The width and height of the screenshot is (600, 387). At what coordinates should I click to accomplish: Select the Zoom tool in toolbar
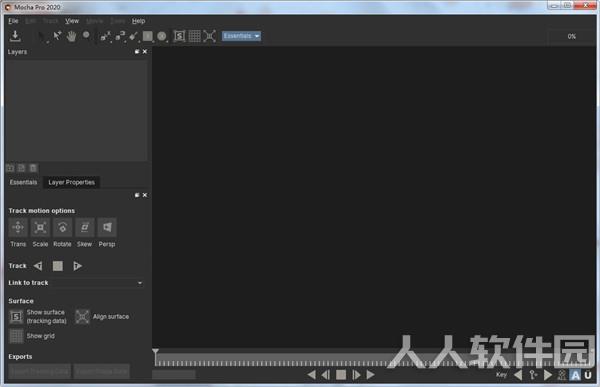tap(86, 36)
